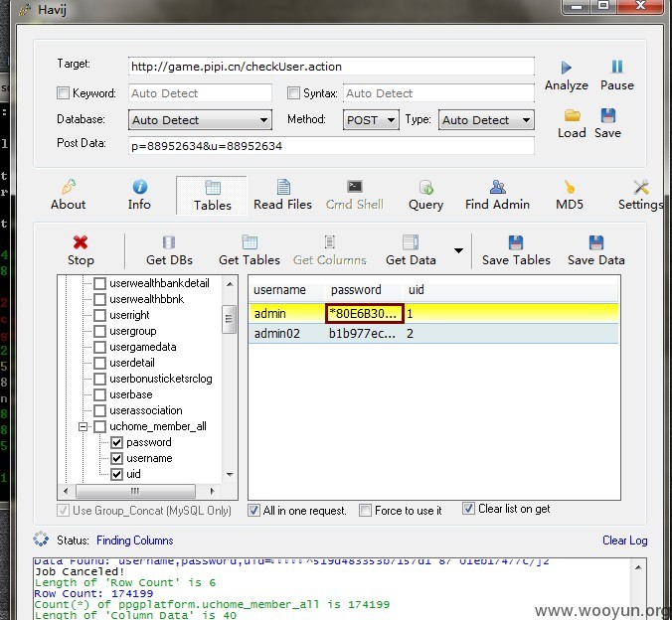This screenshot has height=620, width=672.
Task: Enable the Keyword checkbox
Action: [63, 93]
